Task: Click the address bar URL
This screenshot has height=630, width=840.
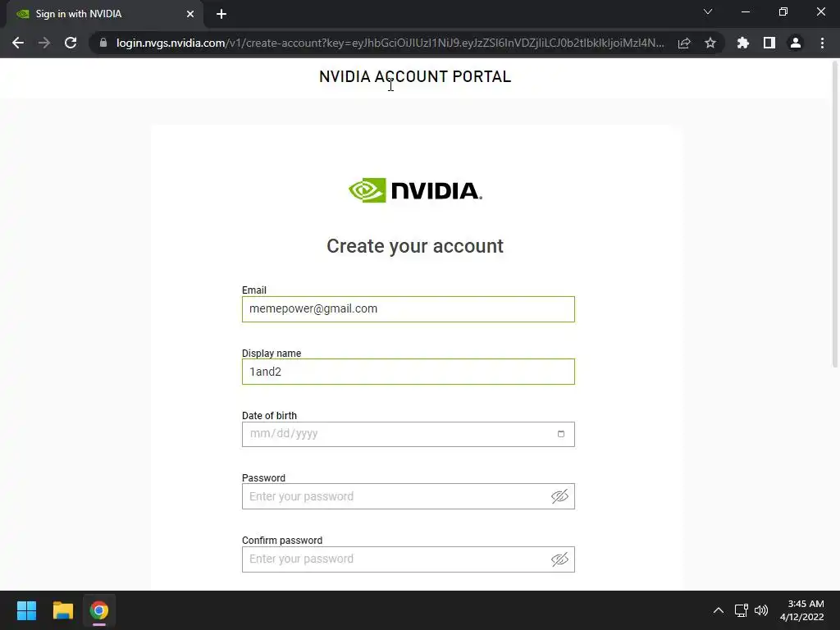Action: click(390, 43)
